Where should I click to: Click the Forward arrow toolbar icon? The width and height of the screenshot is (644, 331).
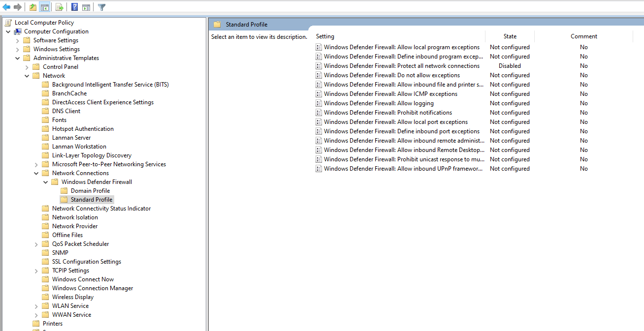pos(18,7)
